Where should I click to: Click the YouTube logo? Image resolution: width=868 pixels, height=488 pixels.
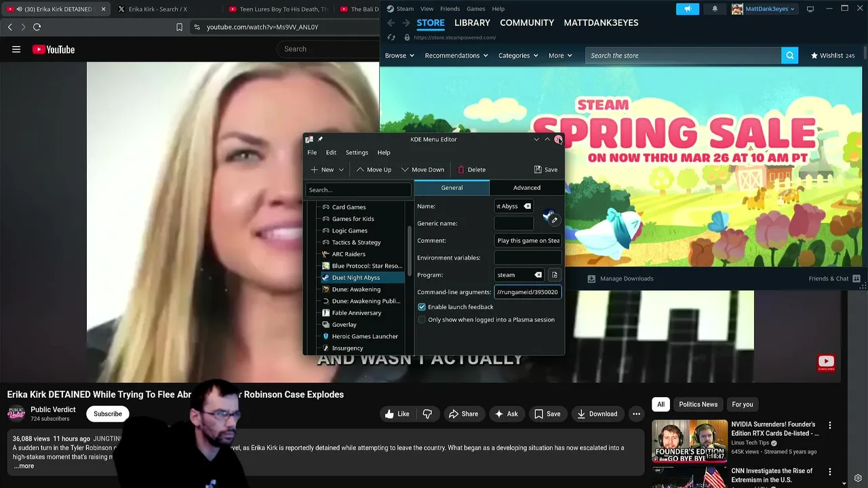(54, 49)
